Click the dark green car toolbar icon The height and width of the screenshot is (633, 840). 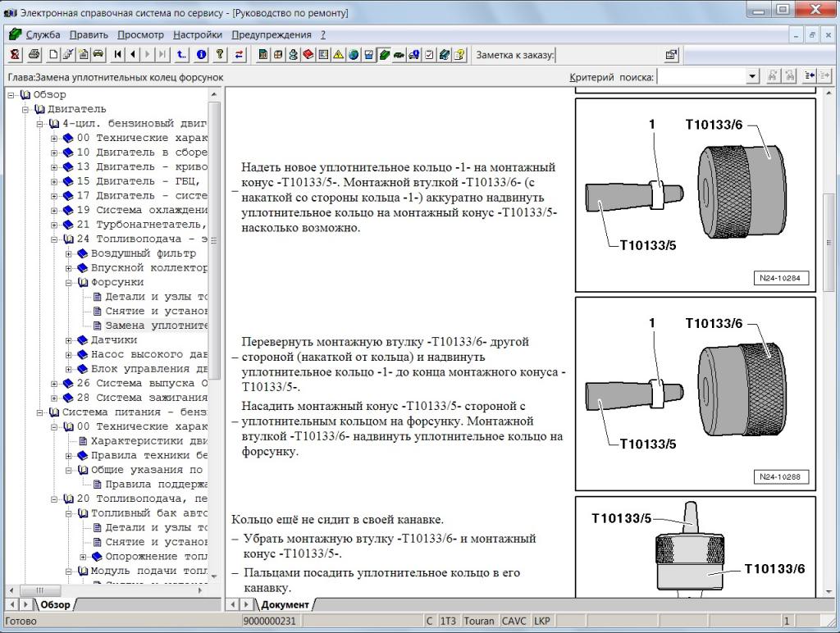pyautogui.click(x=399, y=55)
